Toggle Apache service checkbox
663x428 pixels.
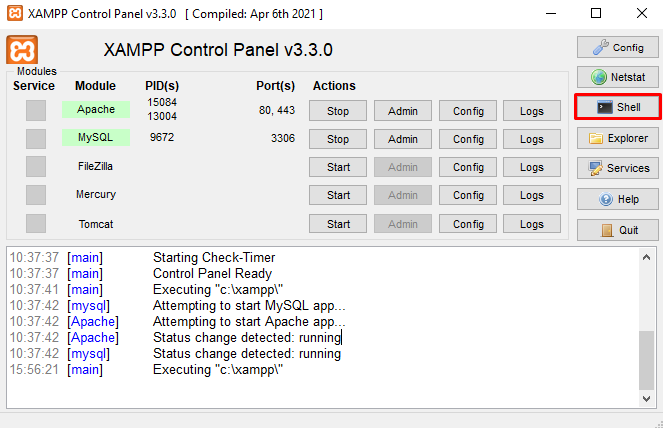(36, 111)
